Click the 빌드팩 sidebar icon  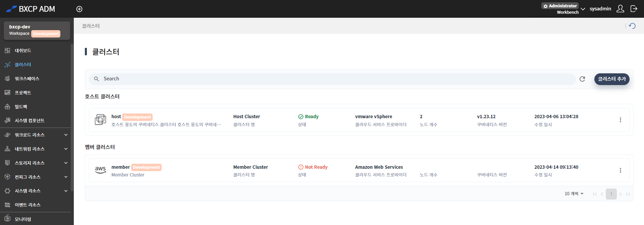(x=7, y=106)
